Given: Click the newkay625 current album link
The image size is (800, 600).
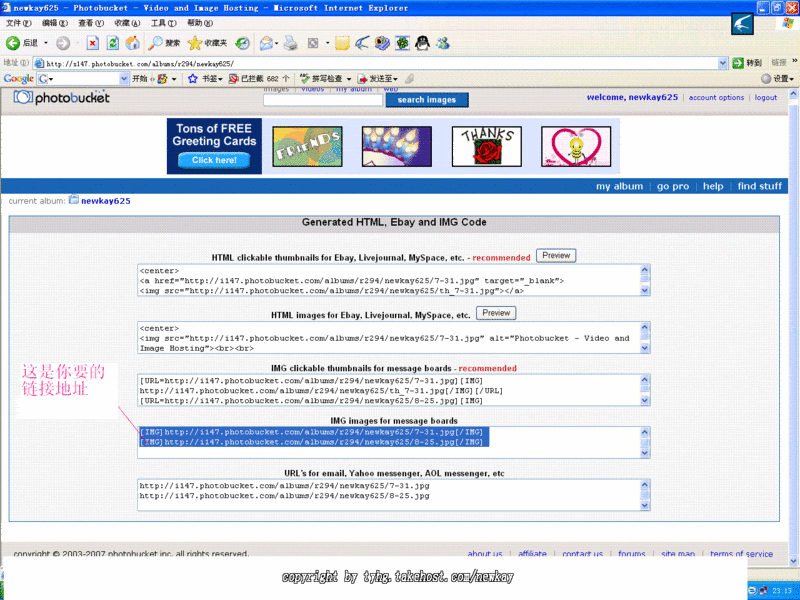Looking at the screenshot, I should point(106,201).
